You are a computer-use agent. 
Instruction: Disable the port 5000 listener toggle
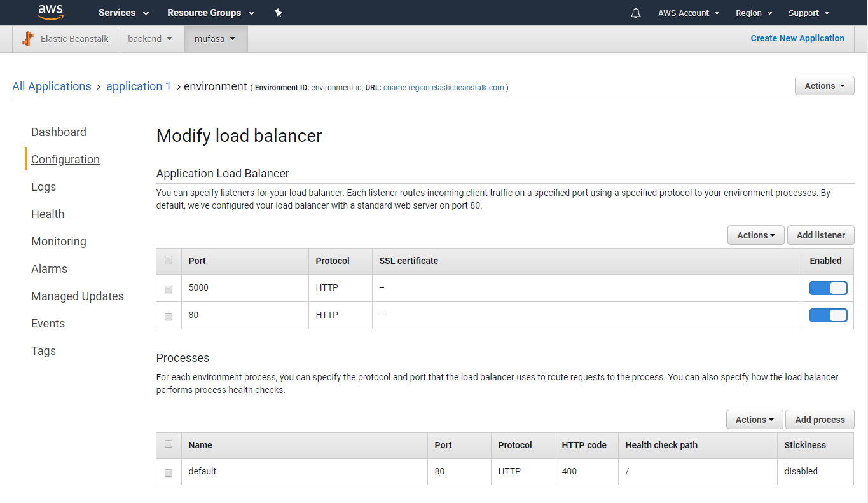coord(828,287)
